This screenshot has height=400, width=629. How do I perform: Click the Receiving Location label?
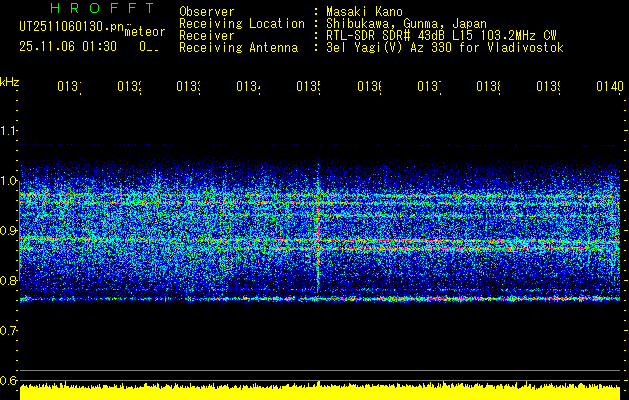coord(242,24)
